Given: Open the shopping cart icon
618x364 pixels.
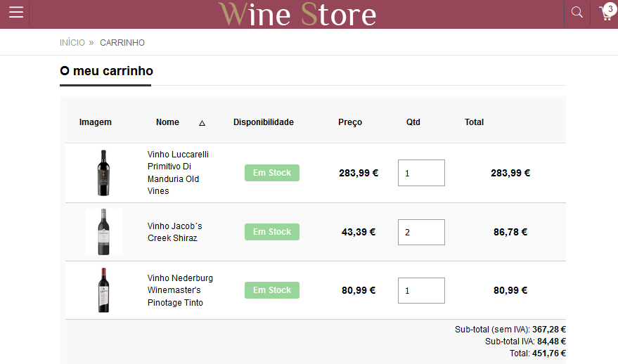Looking at the screenshot, I should pyautogui.click(x=605, y=13).
